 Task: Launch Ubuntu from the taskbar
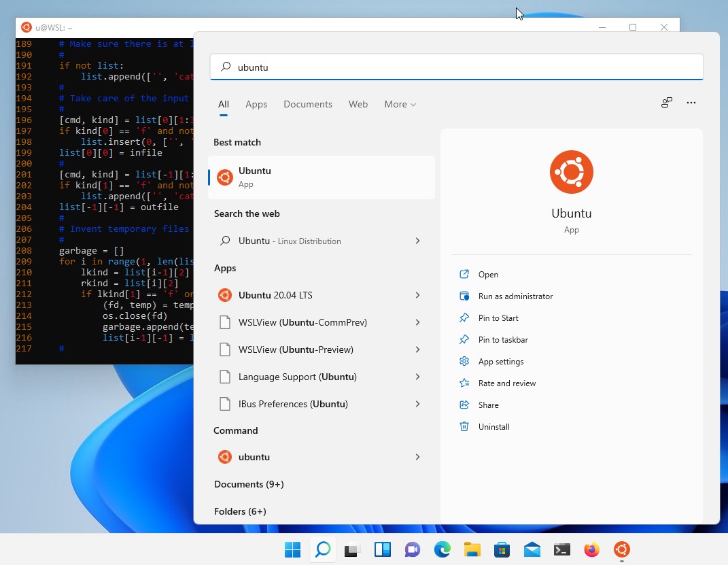(621, 549)
